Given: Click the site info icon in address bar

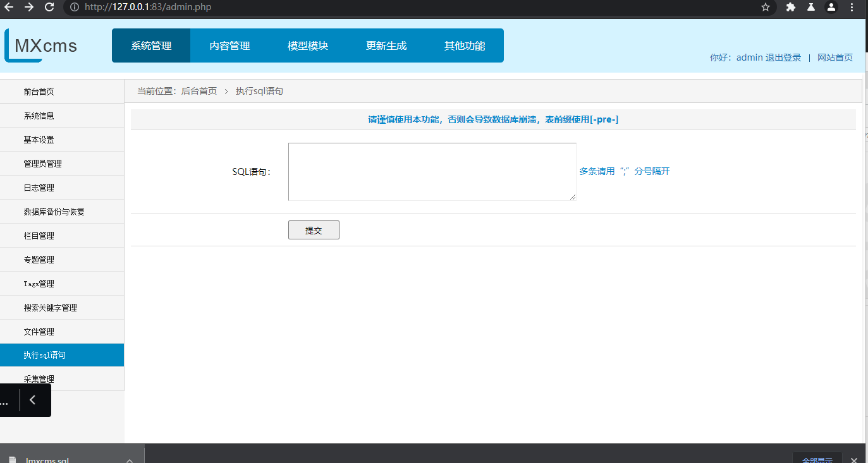Looking at the screenshot, I should (75, 8).
